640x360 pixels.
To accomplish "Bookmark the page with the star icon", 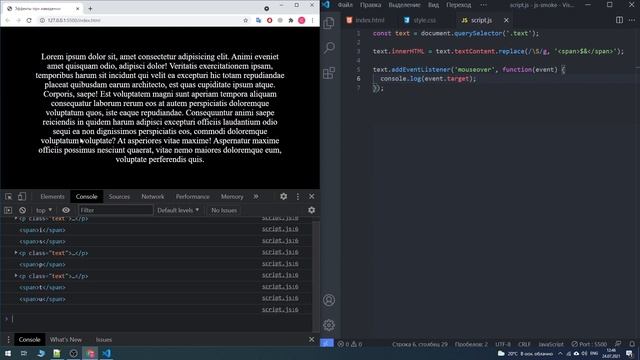I will click(x=245, y=20).
